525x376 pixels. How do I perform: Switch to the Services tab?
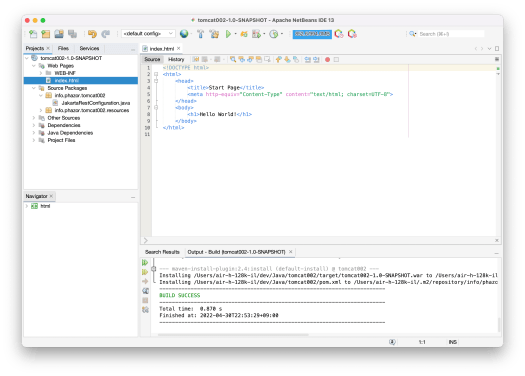point(89,48)
